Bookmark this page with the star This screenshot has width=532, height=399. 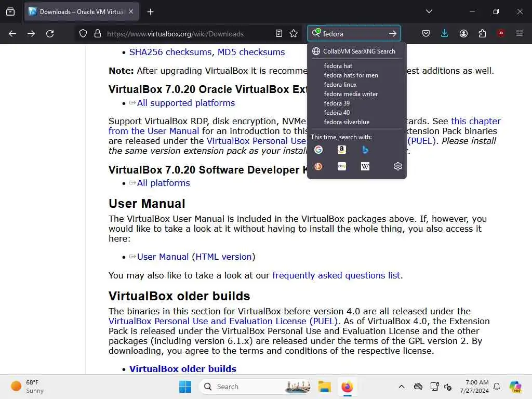pos(294,34)
